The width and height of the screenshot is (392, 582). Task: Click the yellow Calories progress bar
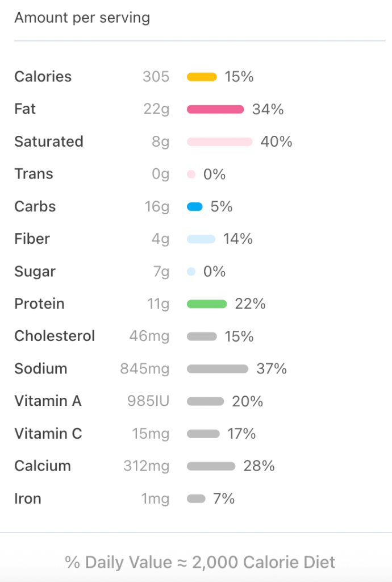pyautogui.click(x=202, y=77)
